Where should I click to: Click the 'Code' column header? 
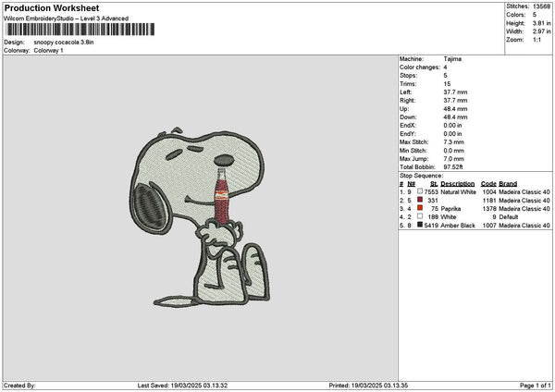click(x=488, y=184)
